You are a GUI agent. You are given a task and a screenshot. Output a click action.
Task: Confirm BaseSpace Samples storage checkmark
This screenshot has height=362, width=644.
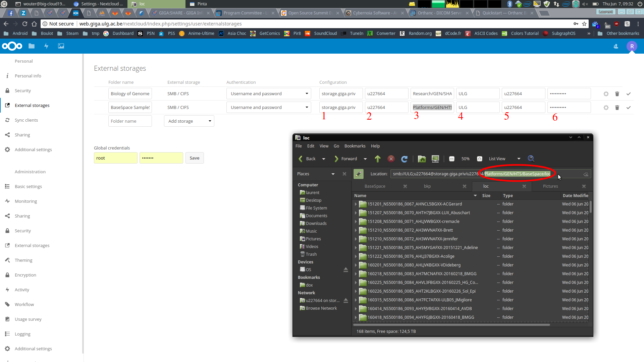[629, 108]
